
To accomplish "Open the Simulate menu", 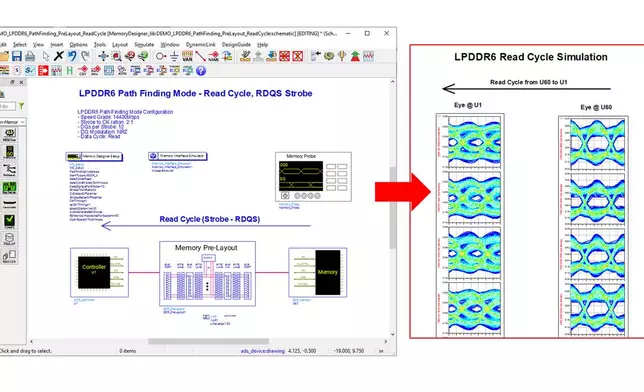I will [x=144, y=44].
